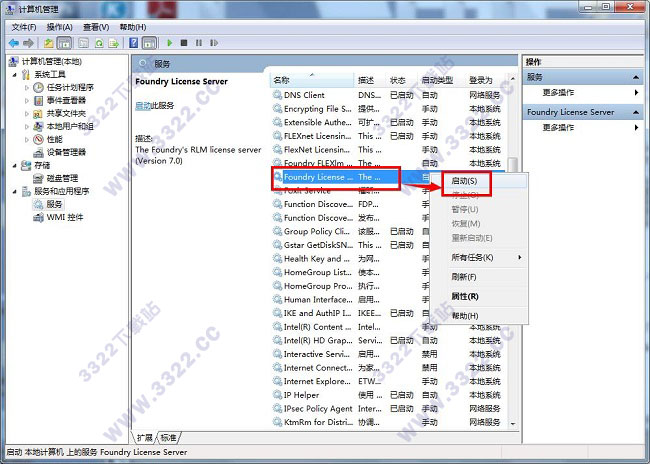Open 更多操作 under Foundry License Server section

coord(558,127)
